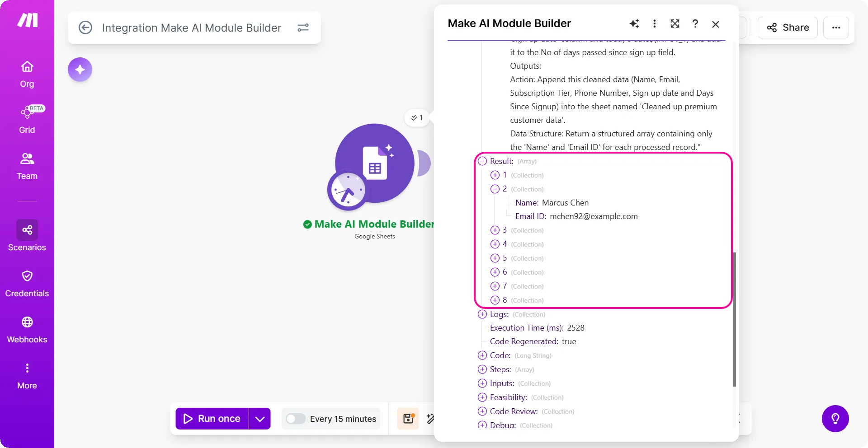Go back from the scenario editor
The image size is (868, 448).
[x=85, y=28]
